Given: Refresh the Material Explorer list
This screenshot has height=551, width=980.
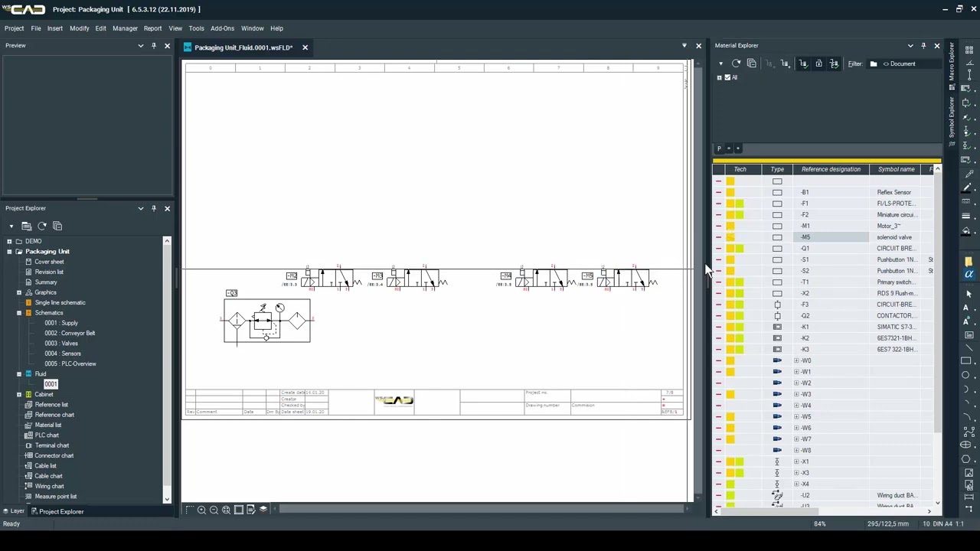Looking at the screenshot, I should pyautogui.click(x=736, y=64).
